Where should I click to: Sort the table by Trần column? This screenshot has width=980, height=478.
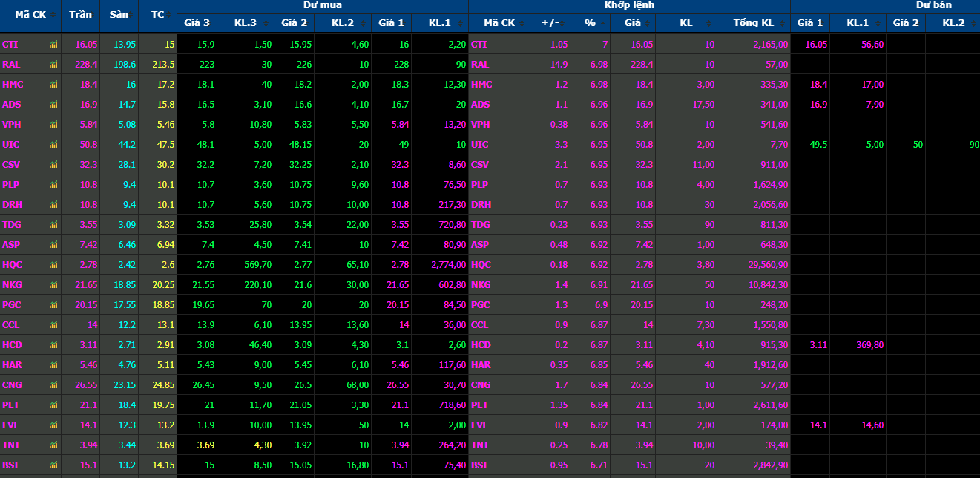pyautogui.click(x=79, y=15)
